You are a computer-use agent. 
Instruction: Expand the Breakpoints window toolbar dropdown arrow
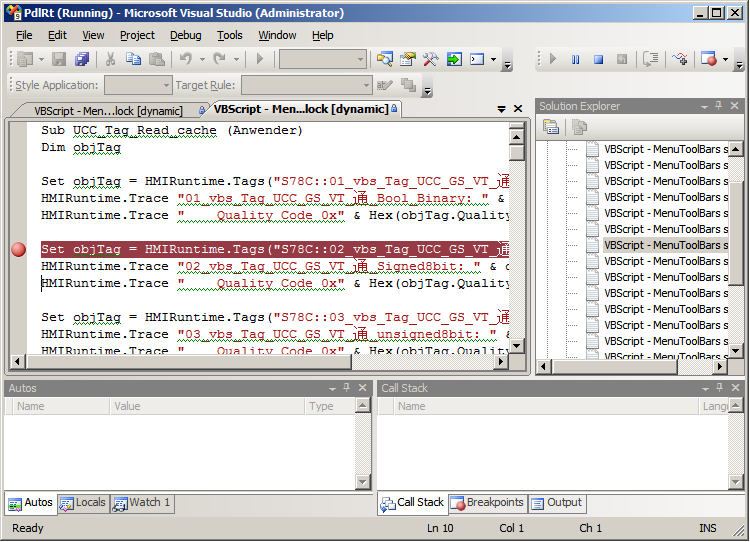725,60
